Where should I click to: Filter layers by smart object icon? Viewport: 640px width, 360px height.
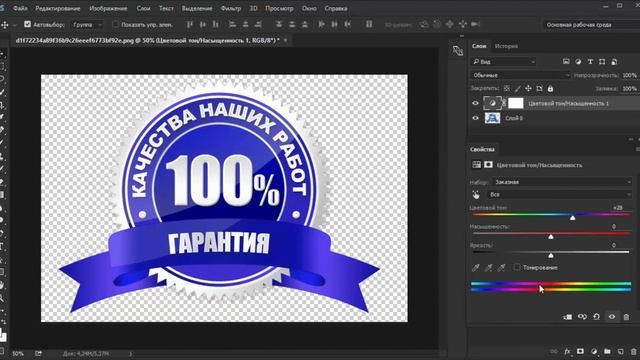pos(614,62)
